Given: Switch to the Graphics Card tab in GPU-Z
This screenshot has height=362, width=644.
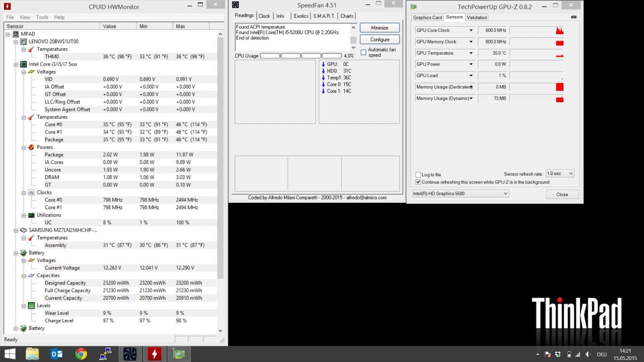Looking at the screenshot, I should [427, 17].
